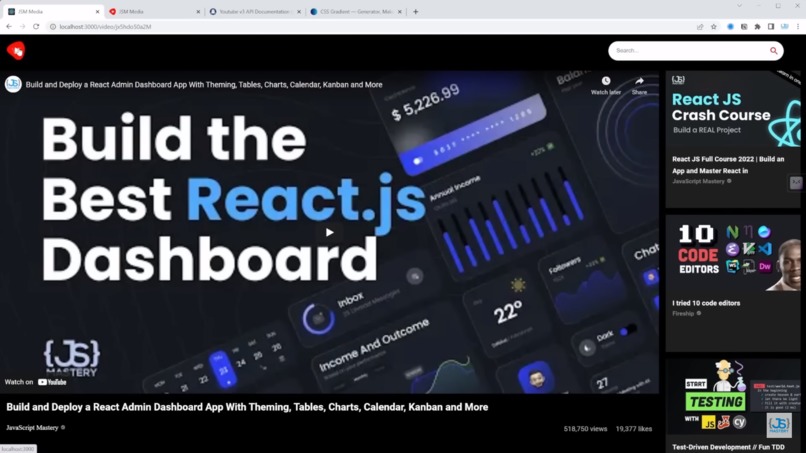Open Testing with JS video thumbnail
806x453 pixels.
tap(732, 398)
